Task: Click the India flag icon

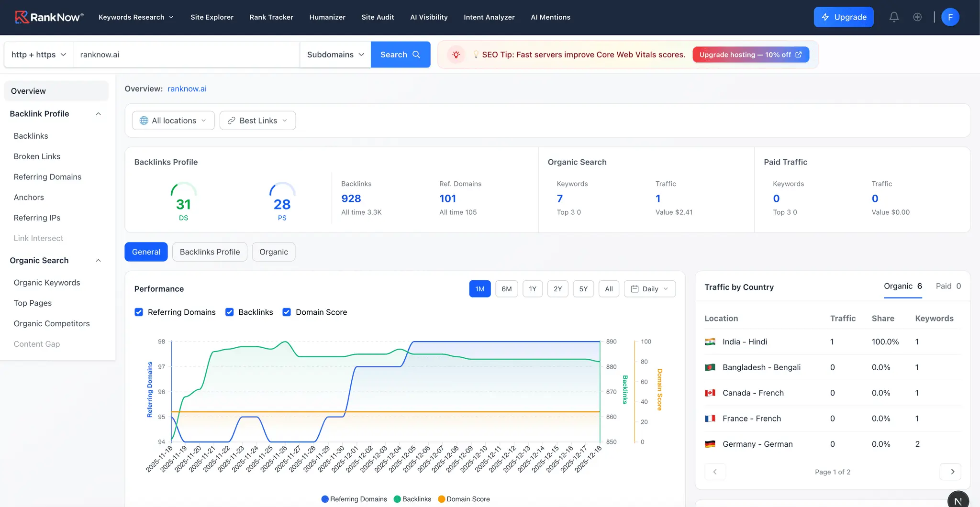Action: pyautogui.click(x=710, y=342)
